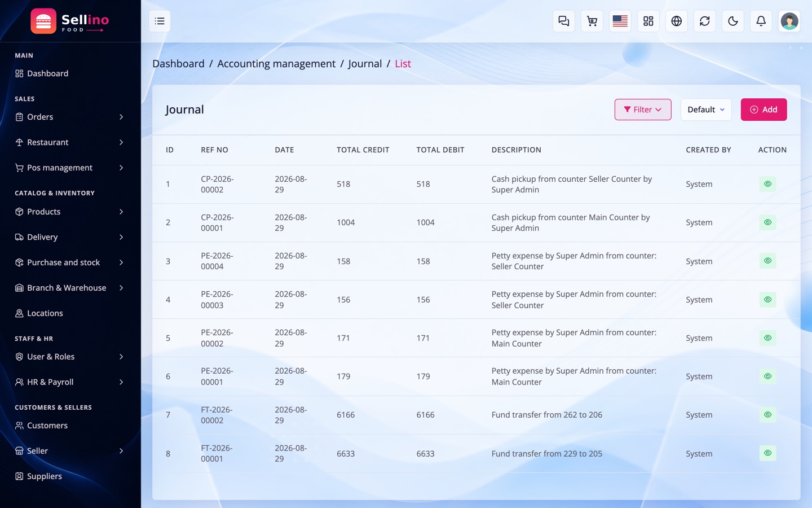View journal entry CP-2026-00001
The image size is (812, 508).
pos(767,222)
